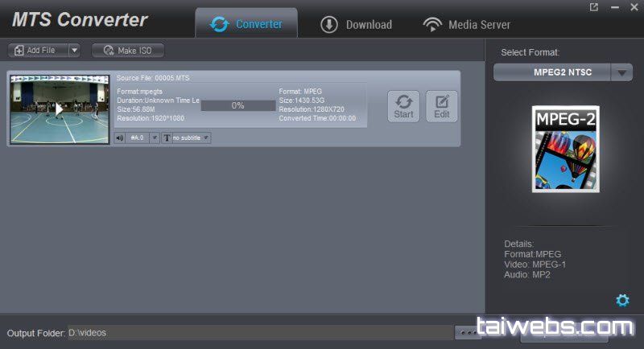Expand the Add File dropdown arrow

coord(74,50)
